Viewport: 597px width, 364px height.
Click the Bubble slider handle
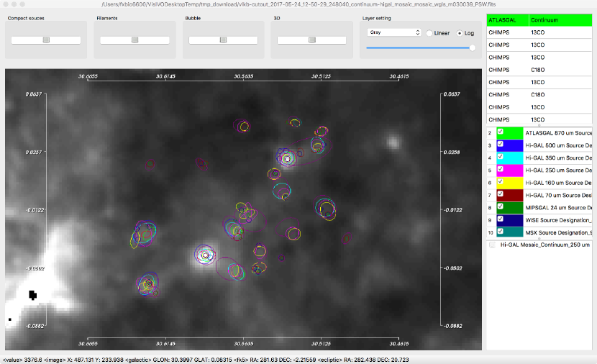[224, 40]
